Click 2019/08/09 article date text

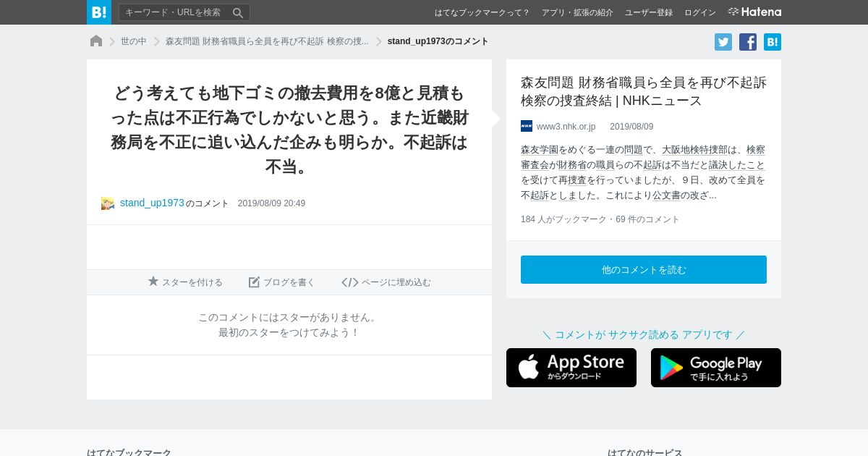tap(631, 127)
